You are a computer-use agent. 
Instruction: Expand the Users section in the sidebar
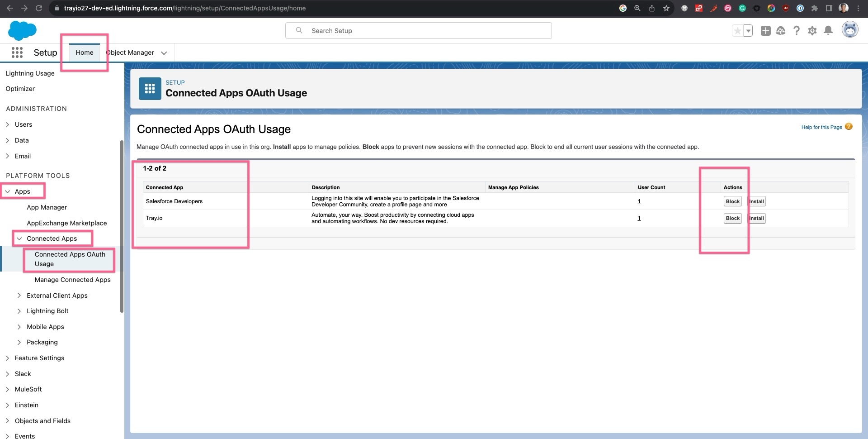8,124
